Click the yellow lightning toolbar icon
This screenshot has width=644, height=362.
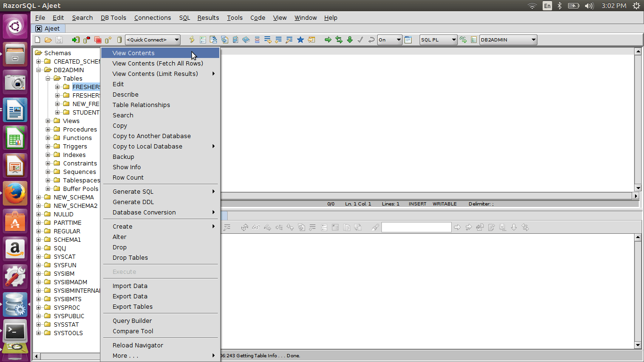coord(191,40)
